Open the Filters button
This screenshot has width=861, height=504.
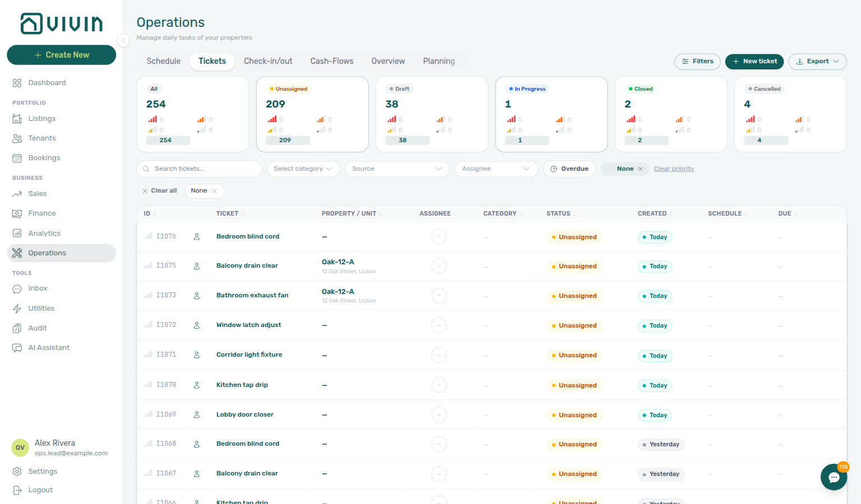pyautogui.click(x=697, y=62)
